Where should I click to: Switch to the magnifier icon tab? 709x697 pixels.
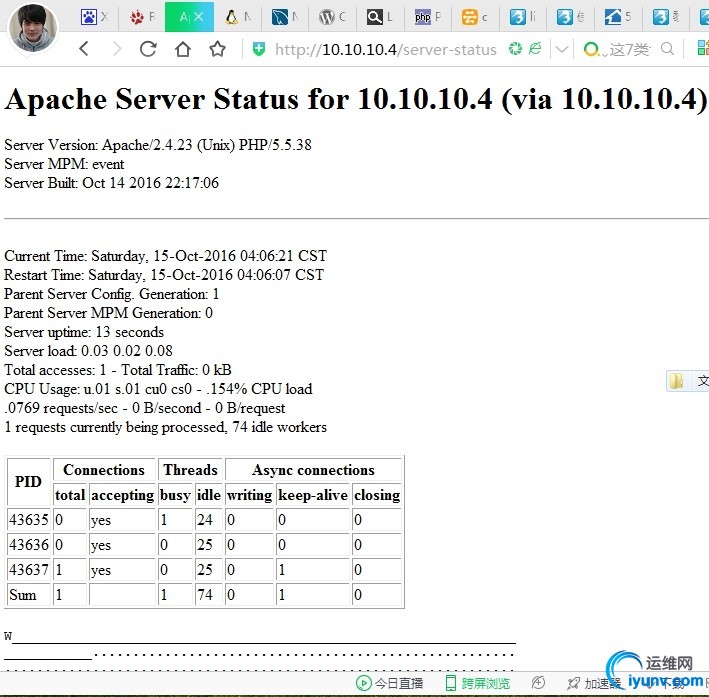coord(380,17)
